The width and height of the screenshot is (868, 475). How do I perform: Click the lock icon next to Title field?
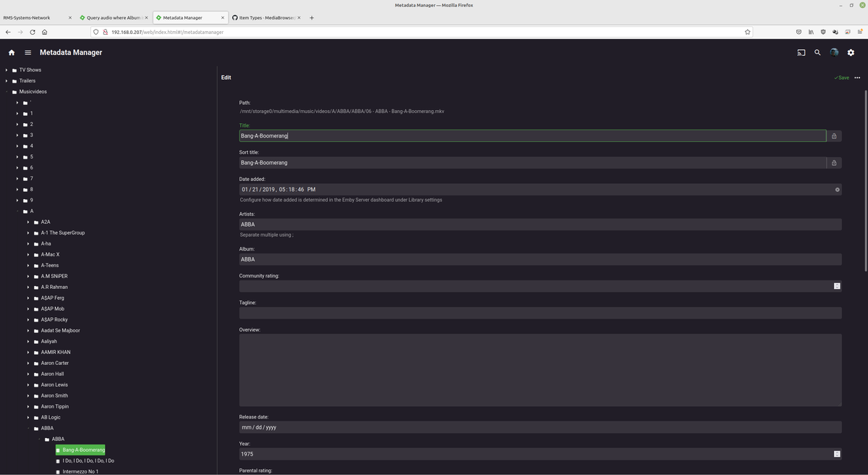834,136
